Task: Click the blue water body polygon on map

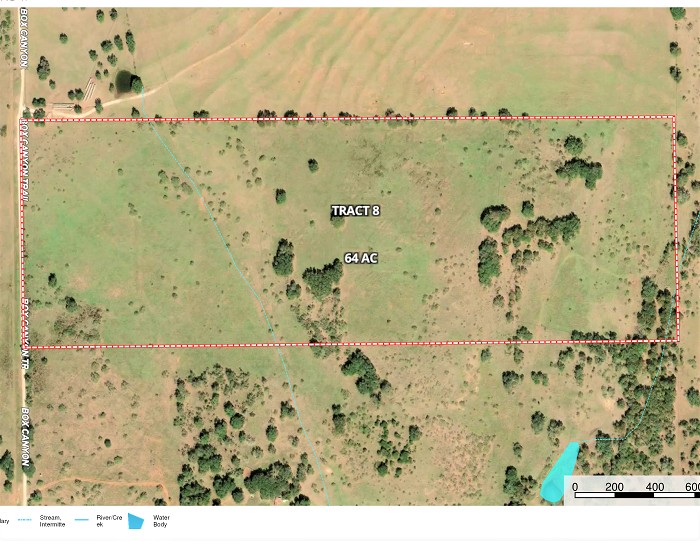Action: pos(558,473)
